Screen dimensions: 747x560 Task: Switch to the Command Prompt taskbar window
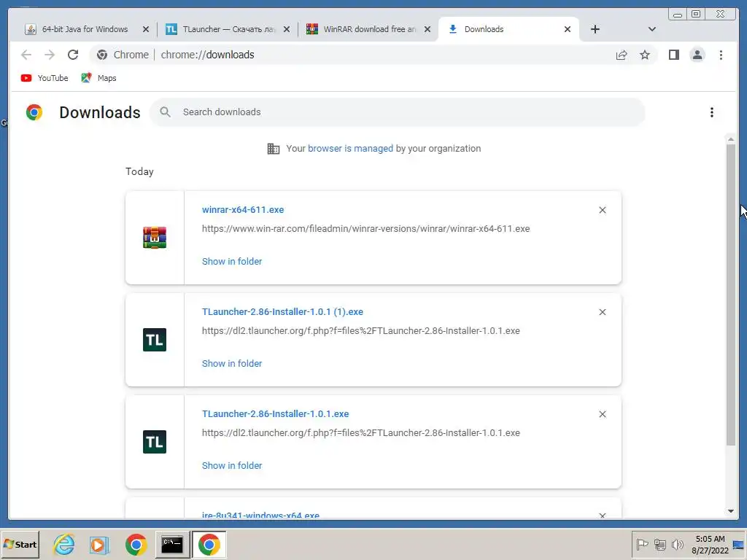(172, 544)
